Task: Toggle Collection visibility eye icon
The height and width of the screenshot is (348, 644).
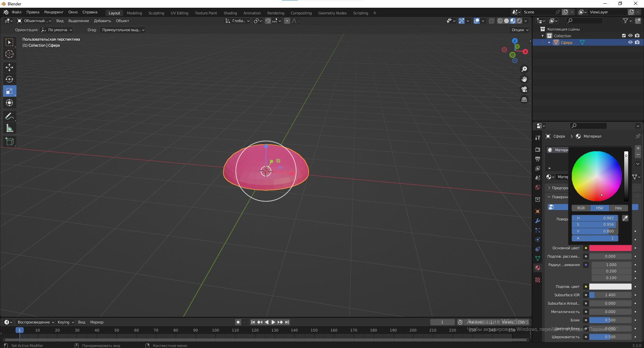Action: [x=630, y=36]
